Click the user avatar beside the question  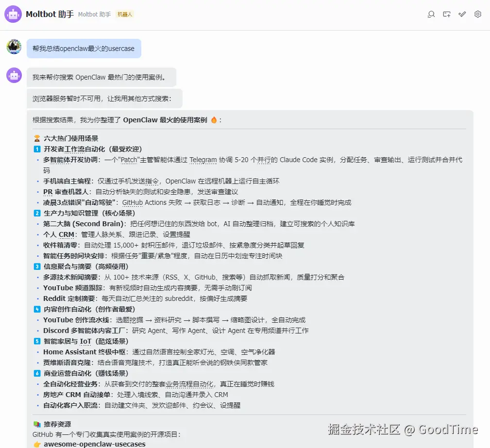point(14,47)
